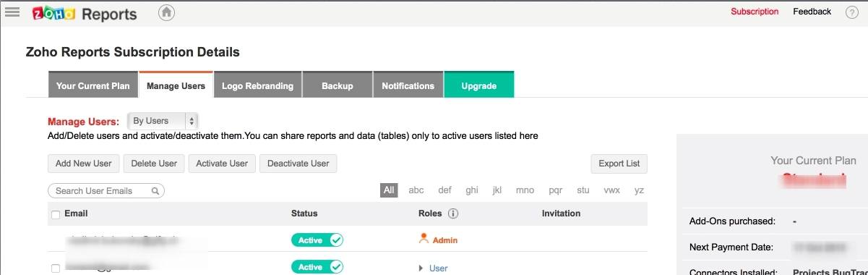Open the help question mark icon

click(x=851, y=12)
